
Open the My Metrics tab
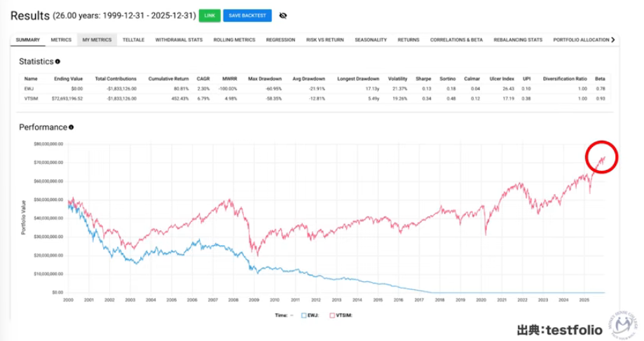(x=97, y=40)
